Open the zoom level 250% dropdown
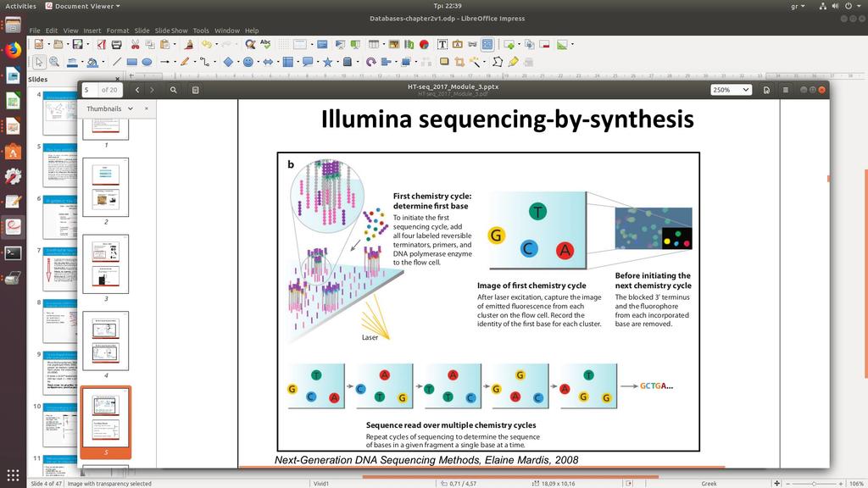868x488 pixels. pos(731,90)
